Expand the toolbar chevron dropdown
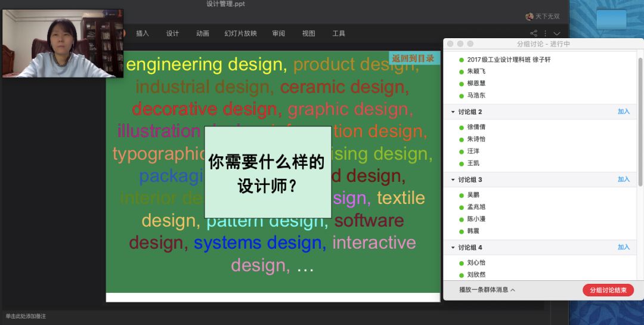Viewport: 644px width, 325px height. (557, 33)
